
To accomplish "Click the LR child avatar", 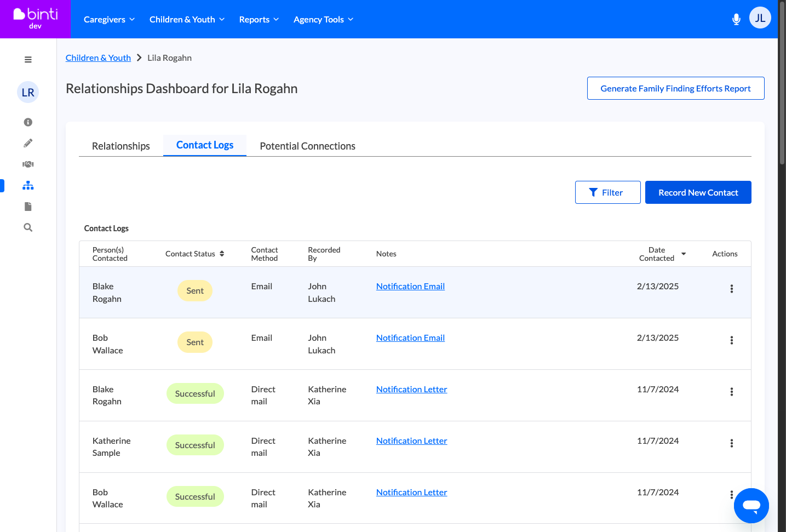I will [x=28, y=92].
